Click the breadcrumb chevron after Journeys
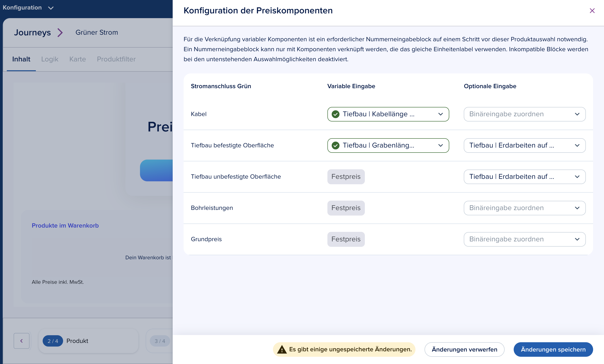The height and width of the screenshot is (364, 604). (60, 32)
